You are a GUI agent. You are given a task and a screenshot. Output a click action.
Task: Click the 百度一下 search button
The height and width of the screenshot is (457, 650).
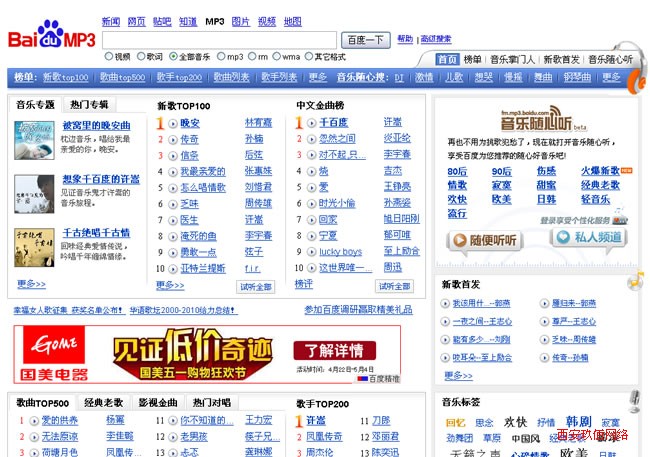[x=367, y=40]
